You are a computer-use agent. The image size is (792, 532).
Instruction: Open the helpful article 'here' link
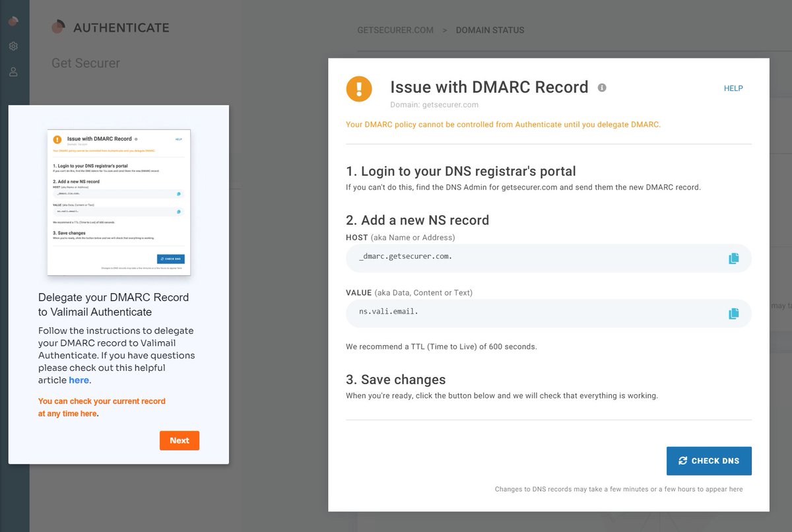point(79,380)
